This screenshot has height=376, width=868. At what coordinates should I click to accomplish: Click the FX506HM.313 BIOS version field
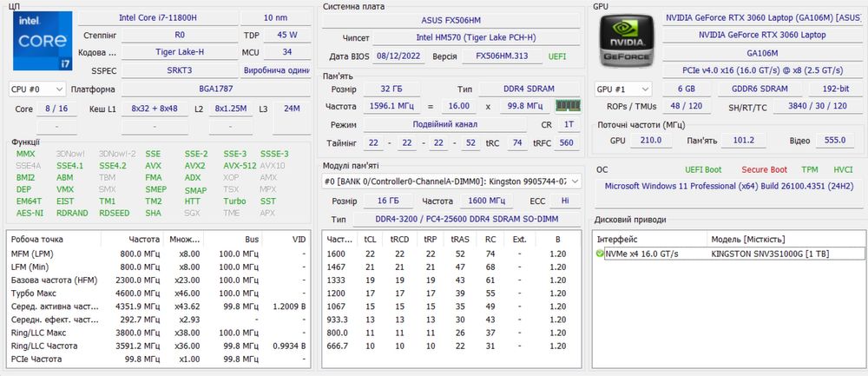tap(502, 56)
